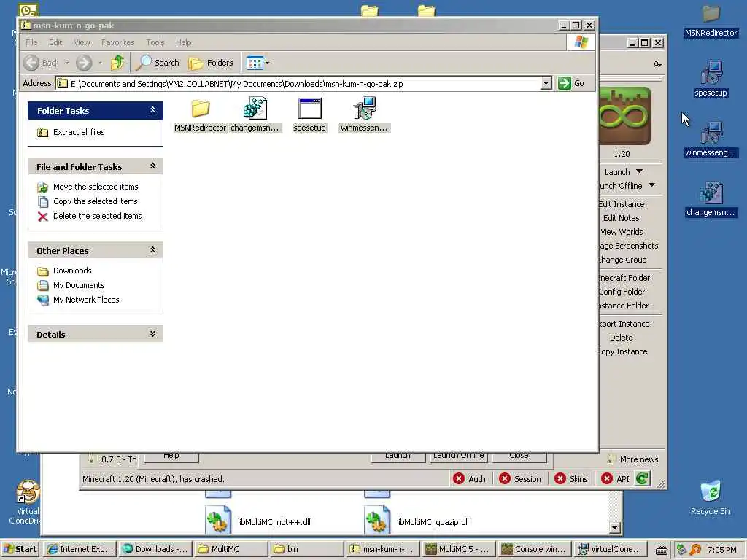
Task: Open the Edit menu
Action: pos(55,42)
